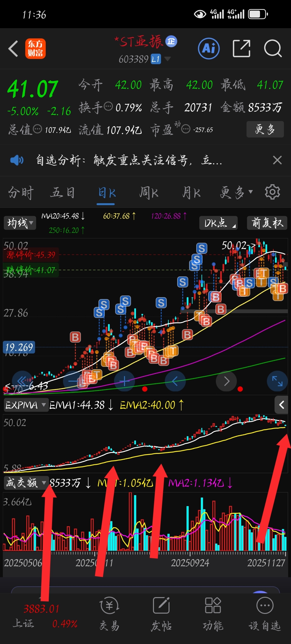Viewport: 291px width, 644px height.
Task: Tap double-left fast scroll chart button
Action: pos(22,381)
